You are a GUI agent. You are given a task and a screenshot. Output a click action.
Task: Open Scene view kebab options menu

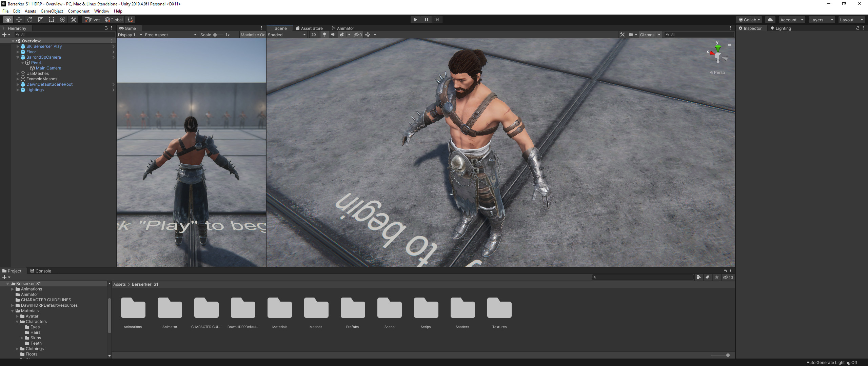click(x=731, y=28)
